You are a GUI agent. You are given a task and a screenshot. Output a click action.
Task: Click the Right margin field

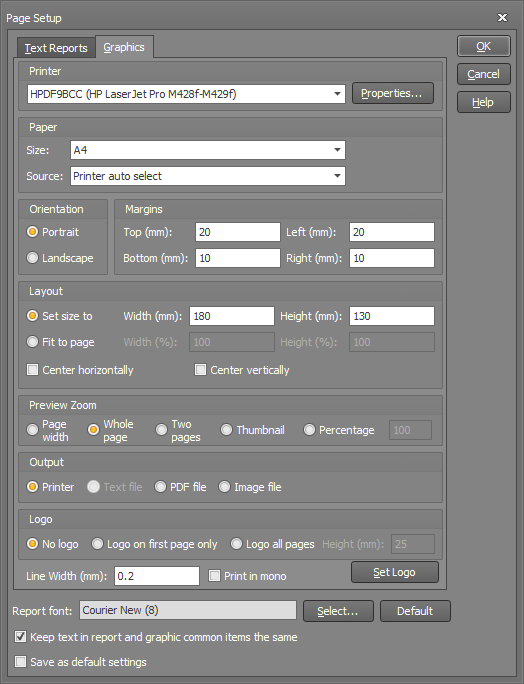392,258
